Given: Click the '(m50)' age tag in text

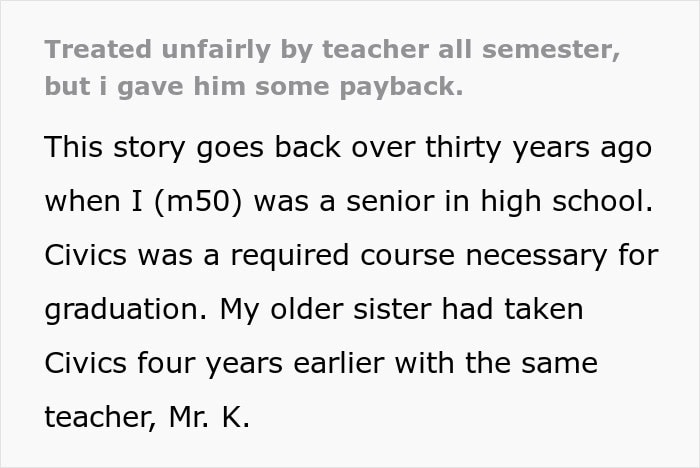Looking at the screenshot, I should pyautogui.click(x=198, y=201).
